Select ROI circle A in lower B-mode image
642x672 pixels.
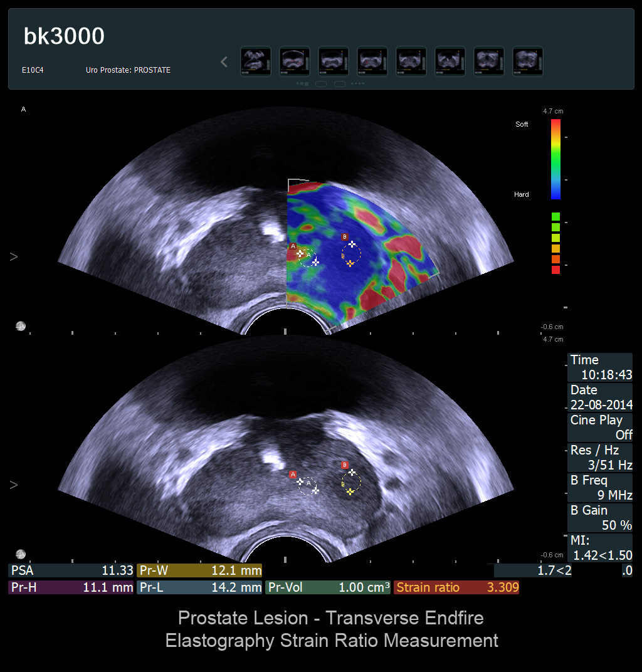click(x=308, y=486)
